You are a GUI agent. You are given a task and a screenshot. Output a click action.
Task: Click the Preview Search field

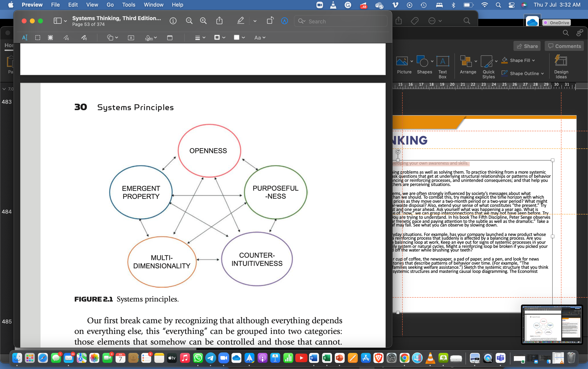[x=341, y=21]
